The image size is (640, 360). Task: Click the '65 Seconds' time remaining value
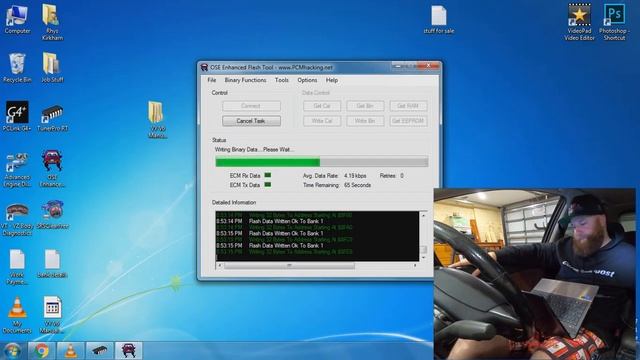tap(358, 185)
